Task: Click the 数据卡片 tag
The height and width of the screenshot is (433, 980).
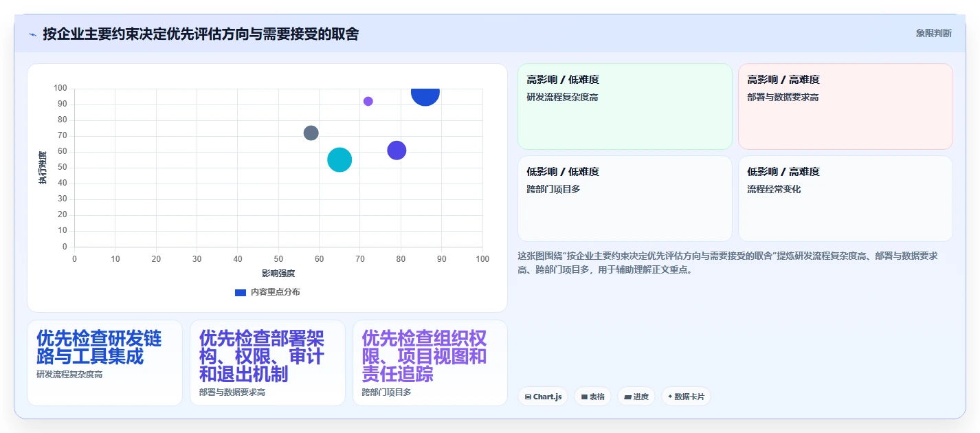Action: [x=686, y=397]
